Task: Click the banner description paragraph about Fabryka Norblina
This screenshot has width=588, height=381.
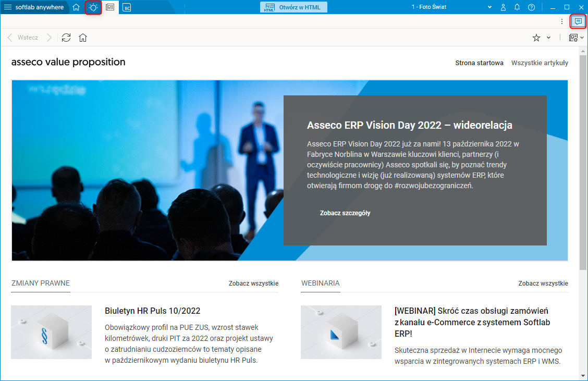Action: [x=413, y=165]
